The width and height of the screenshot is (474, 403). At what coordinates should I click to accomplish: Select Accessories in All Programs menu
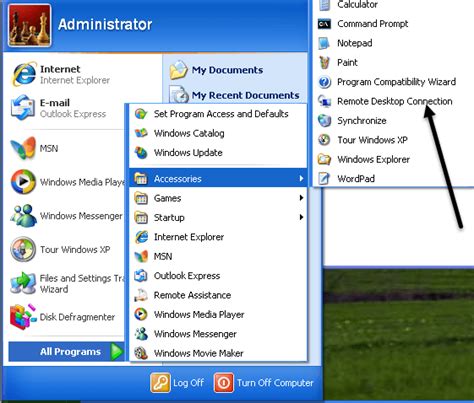tap(218, 178)
